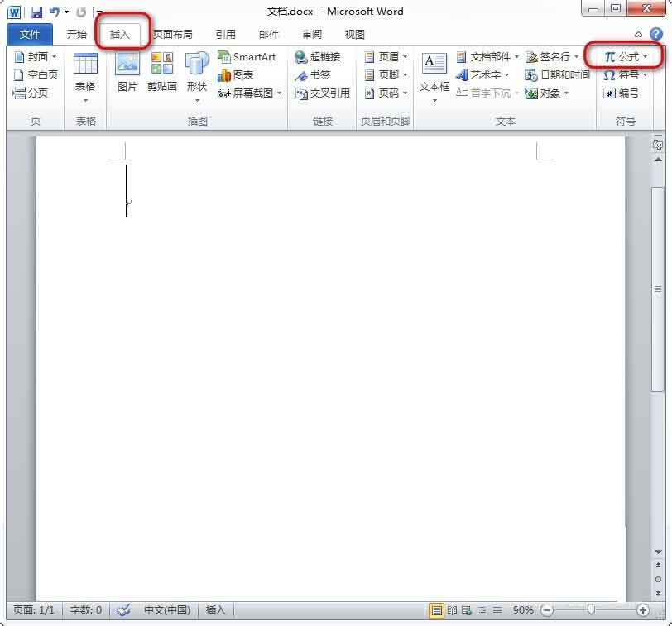Save the document from quick access toolbar

tap(36, 12)
